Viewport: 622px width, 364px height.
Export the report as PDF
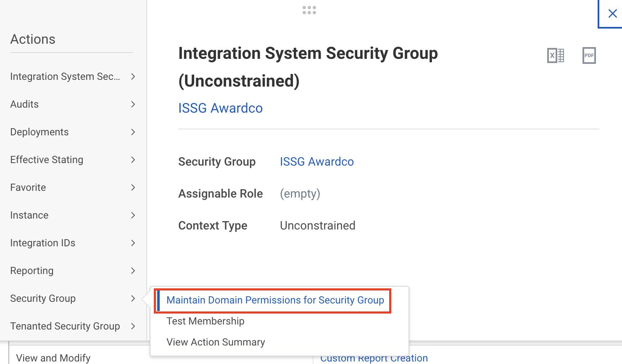pos(589,55)
